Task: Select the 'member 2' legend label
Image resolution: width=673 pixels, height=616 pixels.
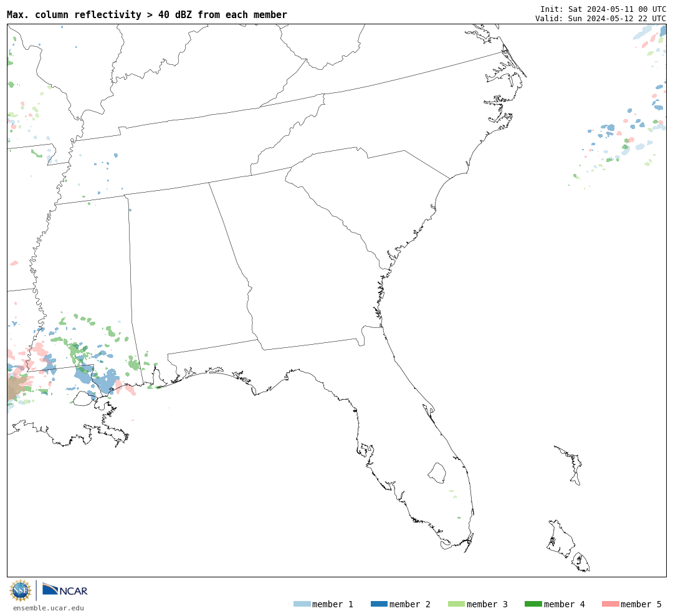Action: tap(410, 604)
